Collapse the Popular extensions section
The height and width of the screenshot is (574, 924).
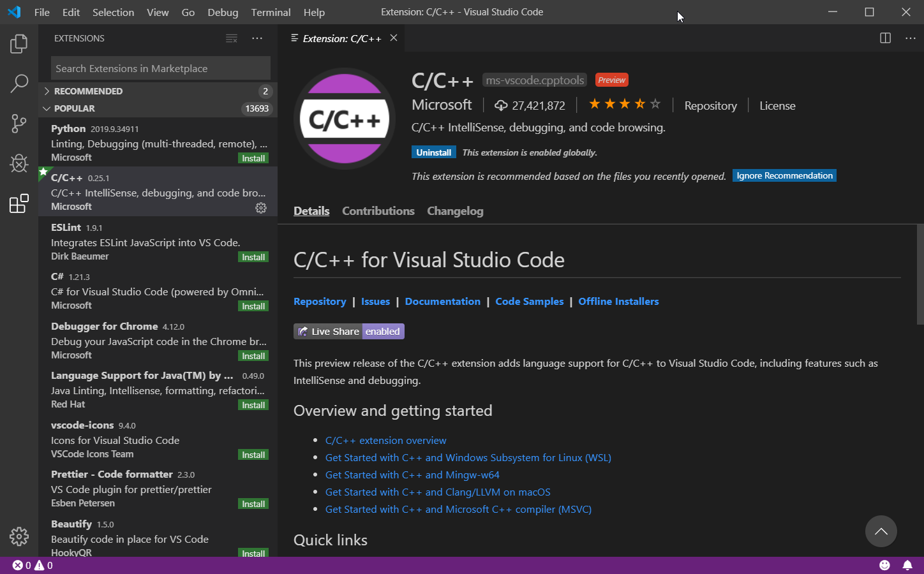74,108
